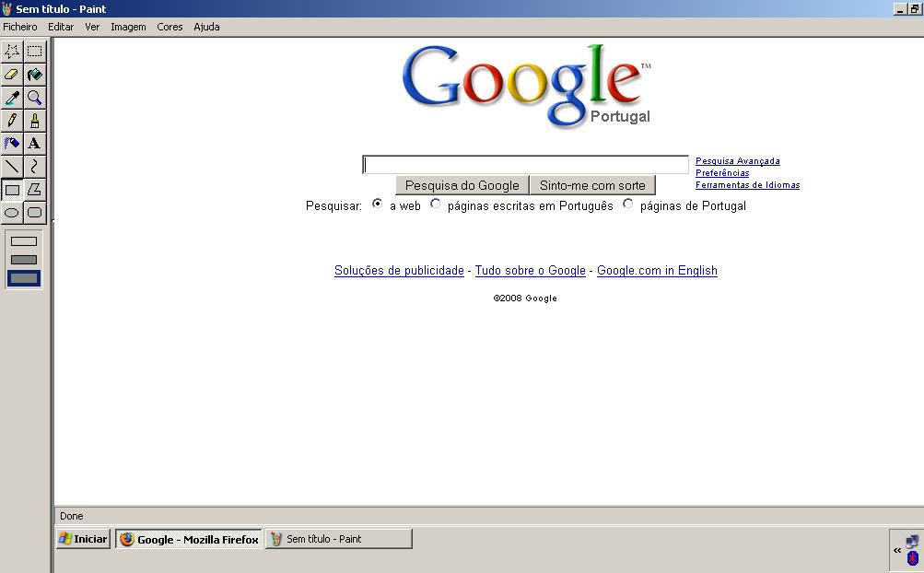
Task: Click the Bluetooth system tray icon
Action: pyautogui.click(x=913, y=557)
